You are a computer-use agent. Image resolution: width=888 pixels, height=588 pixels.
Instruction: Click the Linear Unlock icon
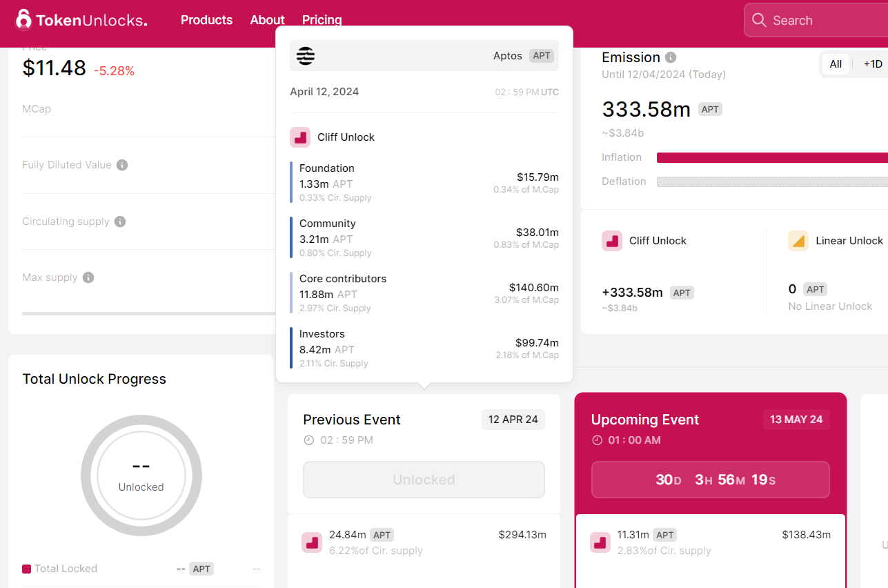tap(798, 241)
